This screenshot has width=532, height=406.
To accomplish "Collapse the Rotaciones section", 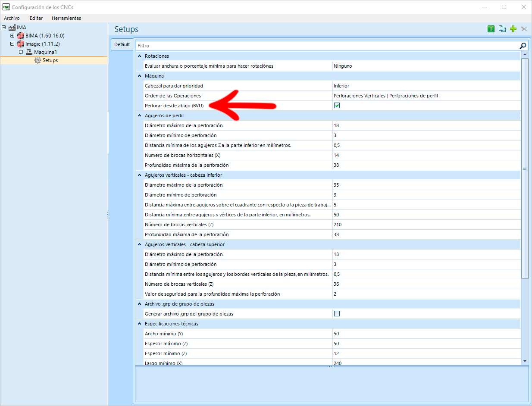I will 140,56.
